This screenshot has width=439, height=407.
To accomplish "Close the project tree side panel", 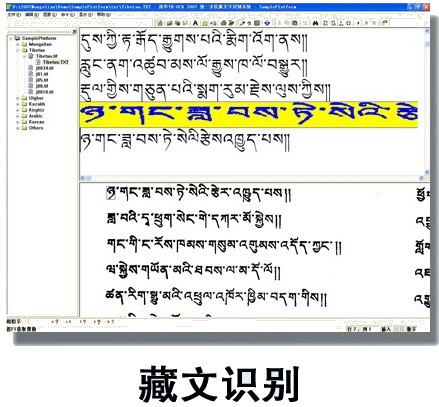I will (74, 32).
